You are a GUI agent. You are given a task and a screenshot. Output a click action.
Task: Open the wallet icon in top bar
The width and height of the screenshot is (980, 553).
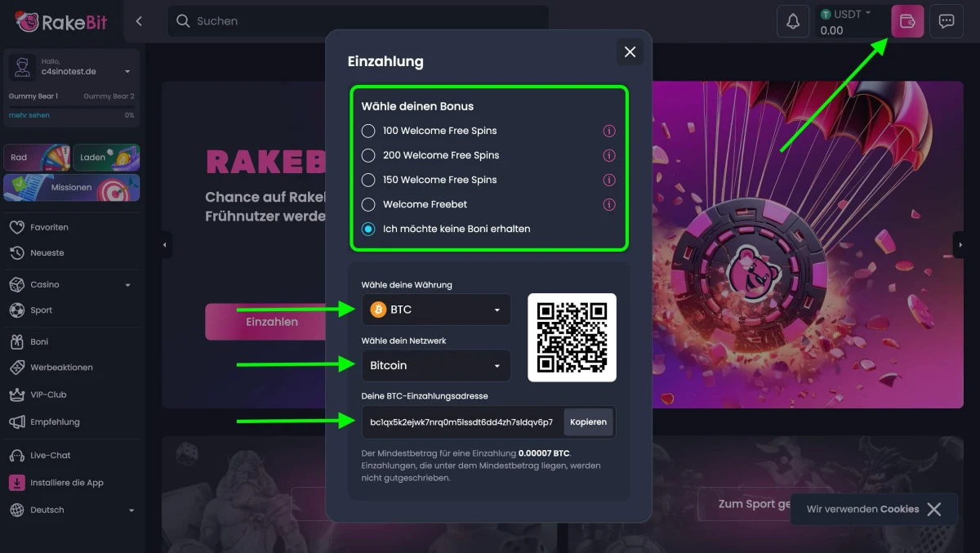click(x=906, y=21)
